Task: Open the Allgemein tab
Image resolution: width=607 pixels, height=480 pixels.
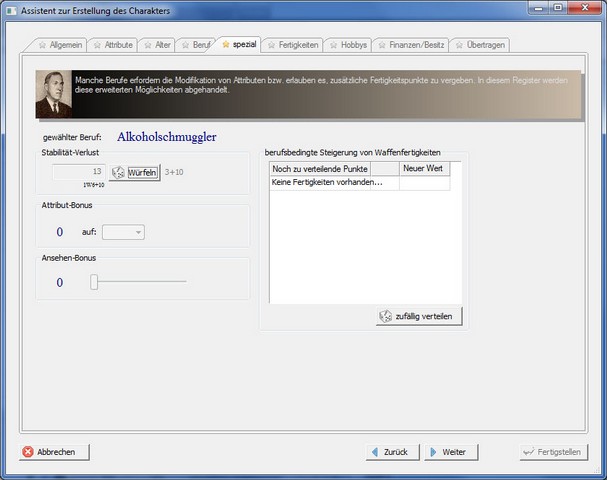Action: click(x=60, y=45)
